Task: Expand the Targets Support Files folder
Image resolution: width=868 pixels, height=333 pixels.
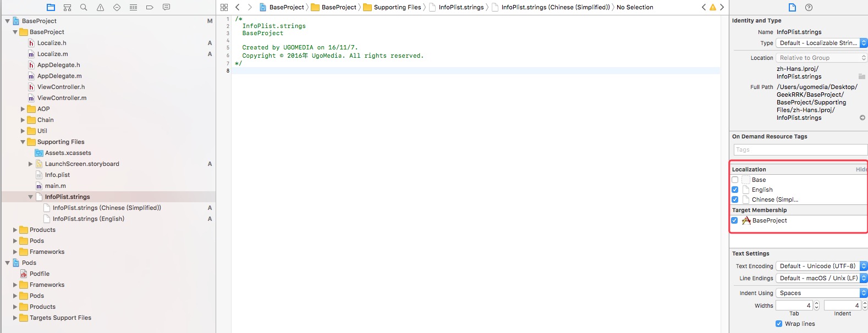Action: pyautogui.click(x=15, y=318)
